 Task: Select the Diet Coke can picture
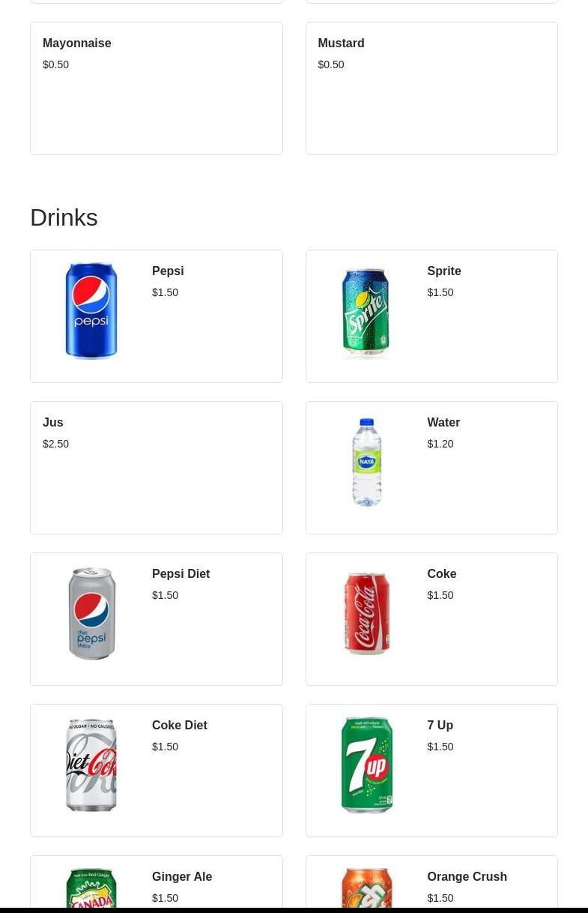coord(91,765)
